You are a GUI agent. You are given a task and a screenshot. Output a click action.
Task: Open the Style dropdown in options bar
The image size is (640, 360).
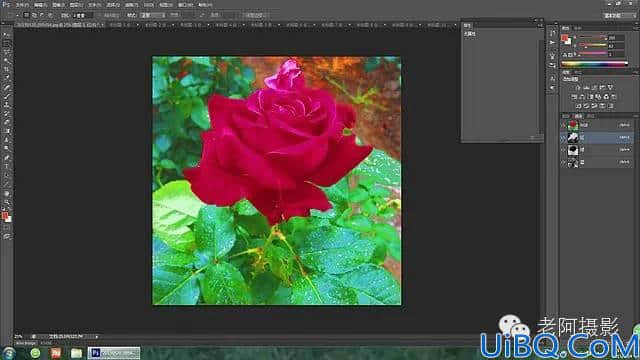click(153, 15)
